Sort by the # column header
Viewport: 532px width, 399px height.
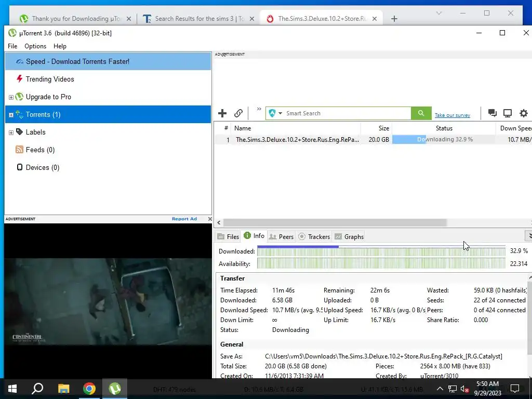[x=222, y=128]
